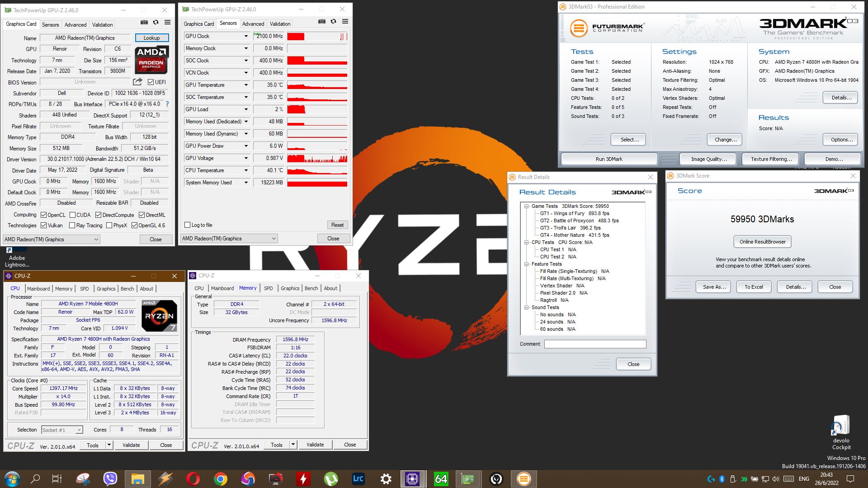This screenshot has height=488, width=868.
Task: Open the Online ResultBrowser
Action: (763, 242)
